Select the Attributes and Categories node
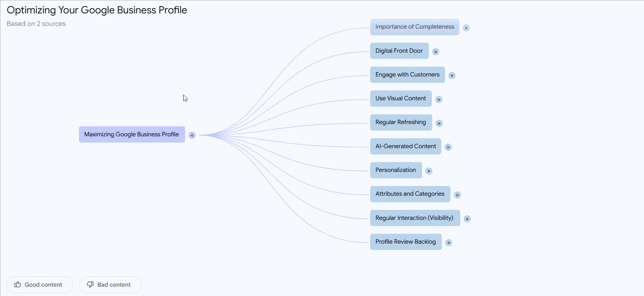Image resolution: width=644 pixels, height=296 pixels. [x=410, y=194]
